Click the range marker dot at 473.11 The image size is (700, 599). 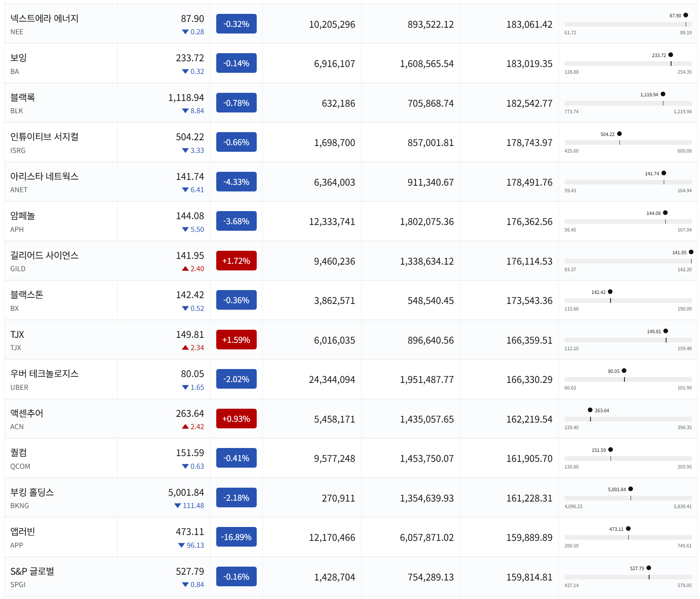click(628, 529)
